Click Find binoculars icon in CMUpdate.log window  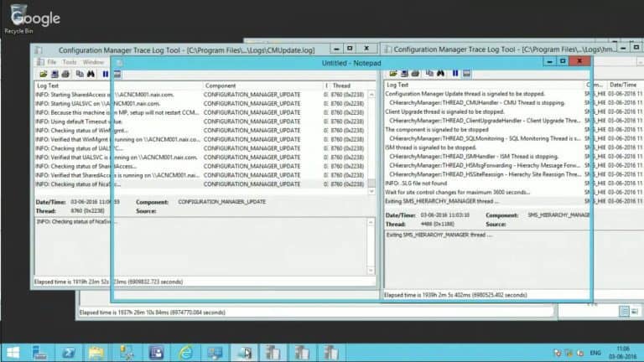point(91,75)
